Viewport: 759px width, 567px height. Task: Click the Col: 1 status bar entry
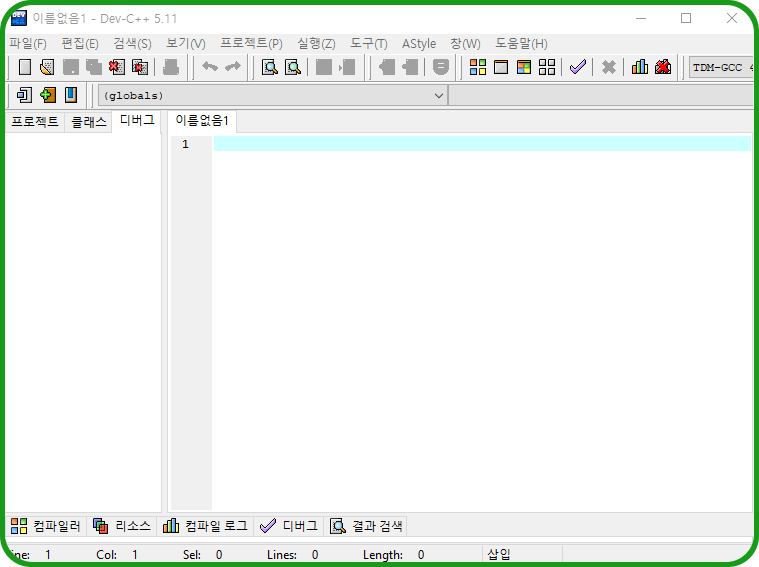[x=117, y=554]
